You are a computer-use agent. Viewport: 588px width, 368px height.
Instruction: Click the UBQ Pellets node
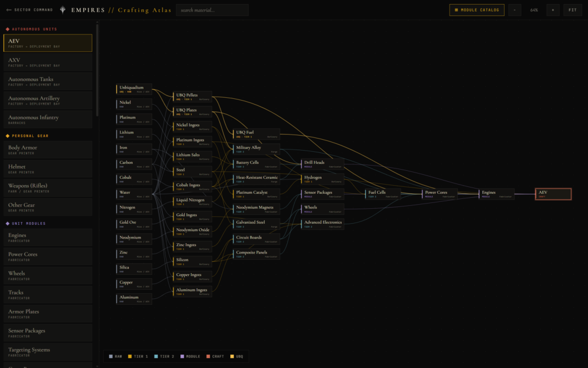(x=192, y=97)
